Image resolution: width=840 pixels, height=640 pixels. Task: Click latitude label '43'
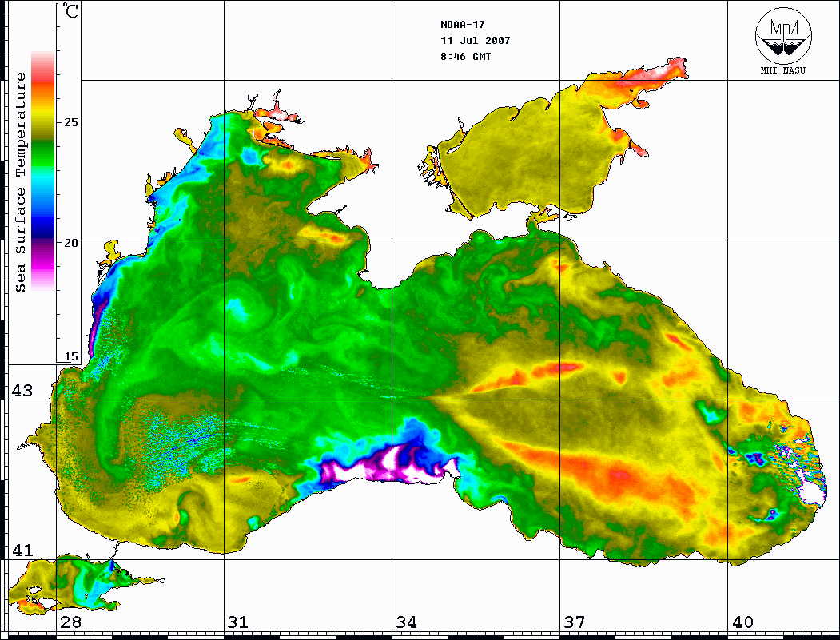click(x=22, y=391)
